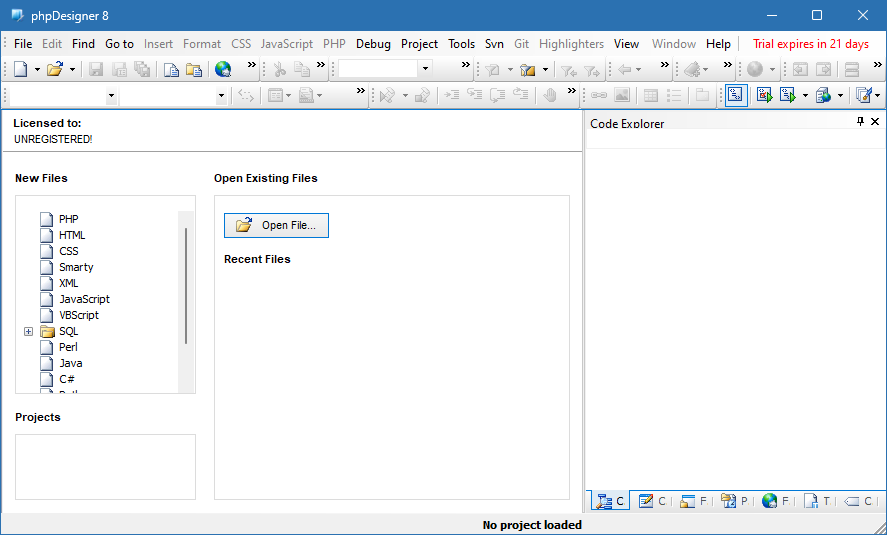
Task: Click the grayed bulleted list icon
Action: [x=674, y=96]
